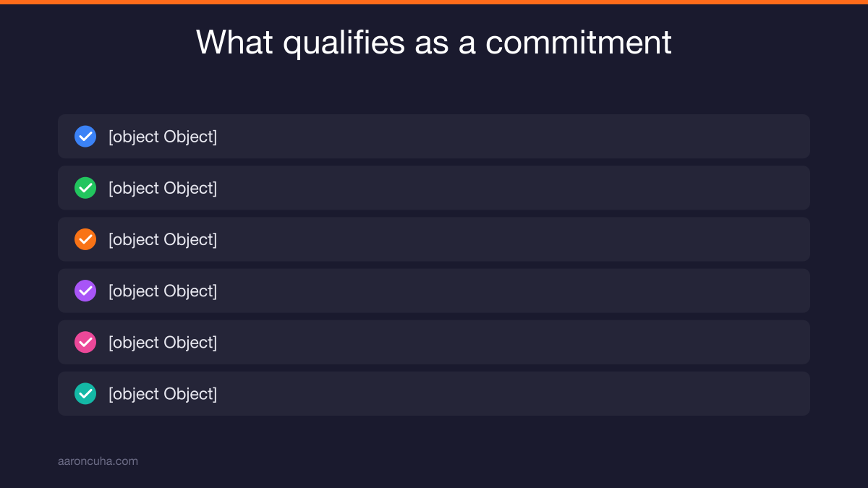Screen dimensions: 868x488
Task: Click '[object Object]' text beside pink check
Action: (163, 342)
